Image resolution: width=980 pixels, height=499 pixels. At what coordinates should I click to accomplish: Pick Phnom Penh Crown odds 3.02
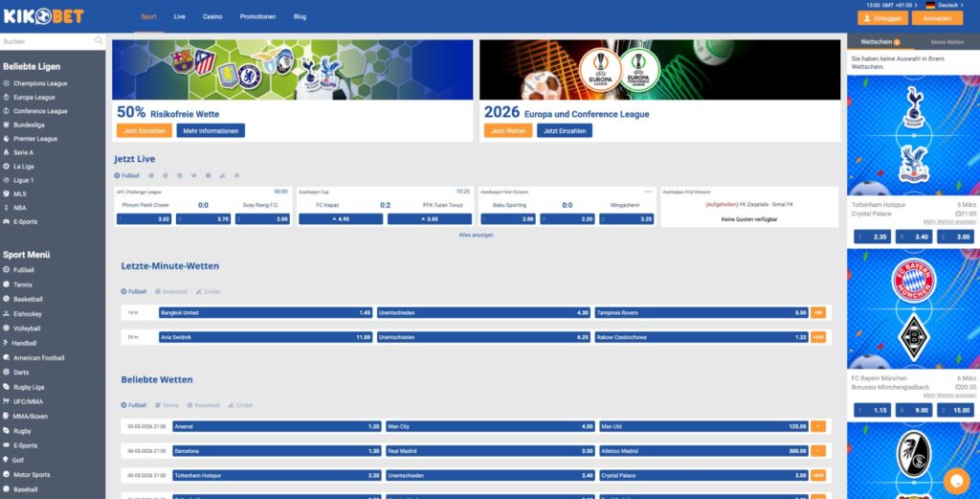click(x=144, y=219)
